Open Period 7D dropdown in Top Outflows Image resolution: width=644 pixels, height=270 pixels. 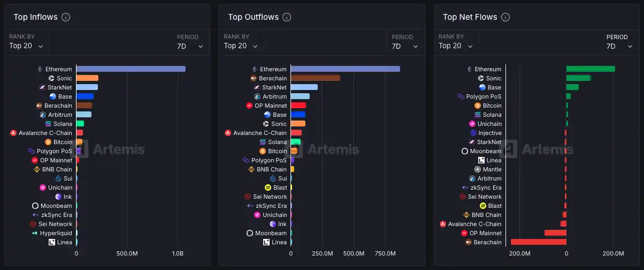pos(404,46)
